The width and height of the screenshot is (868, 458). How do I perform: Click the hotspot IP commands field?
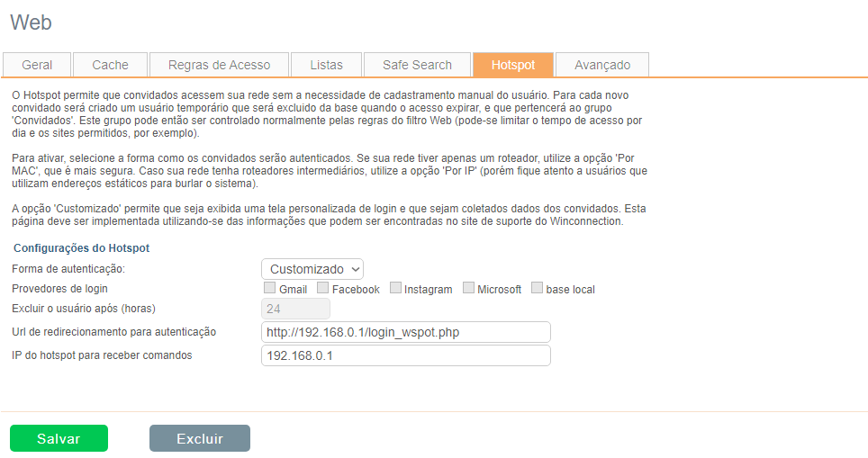(x=405, y=355)
